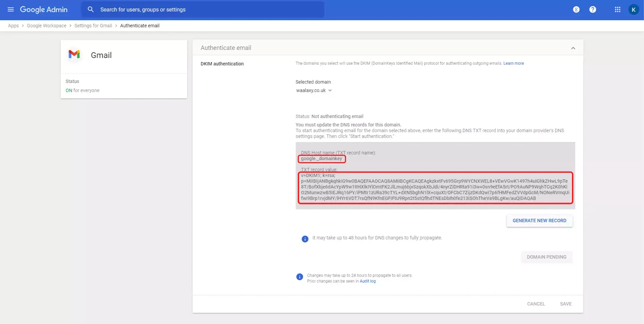Click the TXT record value text
This screenshot has width=644, height=324.
435,187
